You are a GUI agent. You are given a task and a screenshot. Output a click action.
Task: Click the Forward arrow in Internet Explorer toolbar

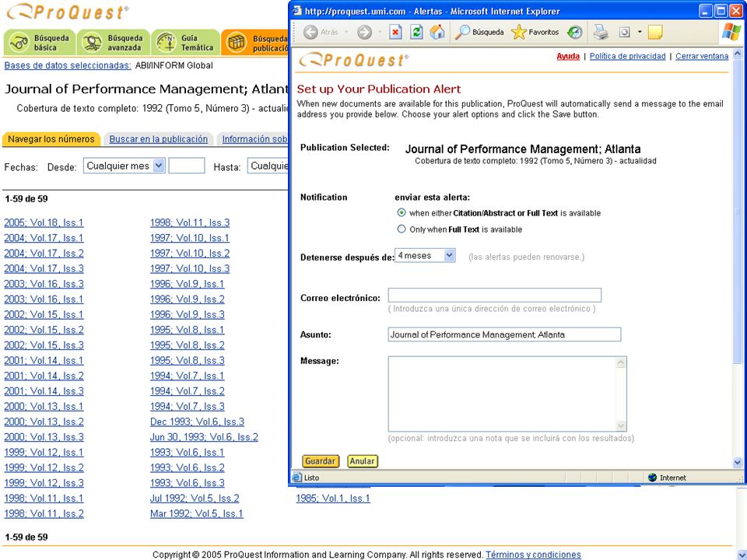pyautogui.click(x=364, y=32)
